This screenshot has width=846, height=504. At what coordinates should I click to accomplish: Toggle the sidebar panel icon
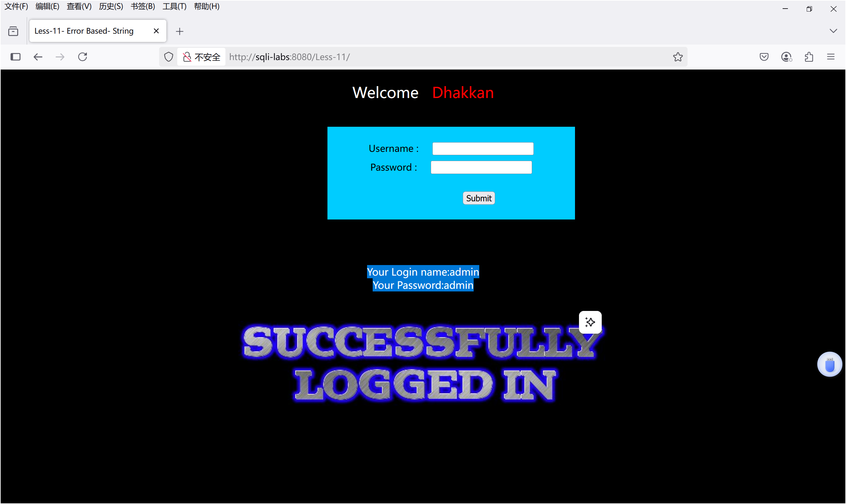[15, 57]
